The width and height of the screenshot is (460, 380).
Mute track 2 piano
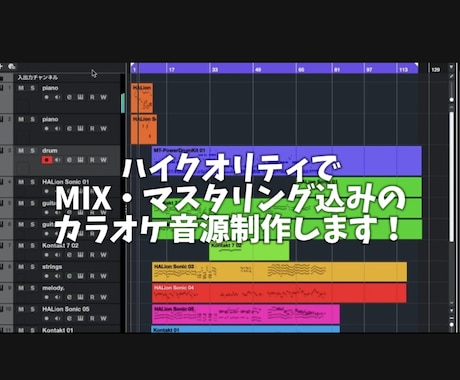click(x=21, y=119)
